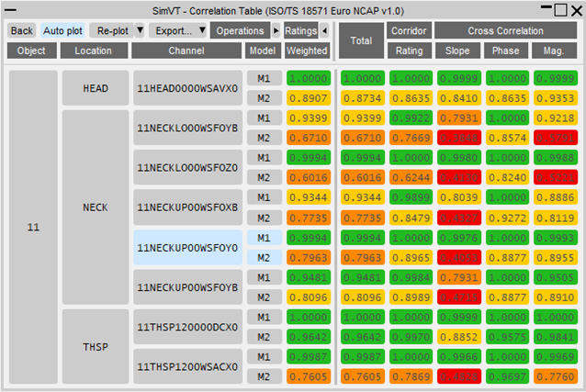586x392 pixels.
Task: Click phase value 0.9575
Action: (507, 337)
